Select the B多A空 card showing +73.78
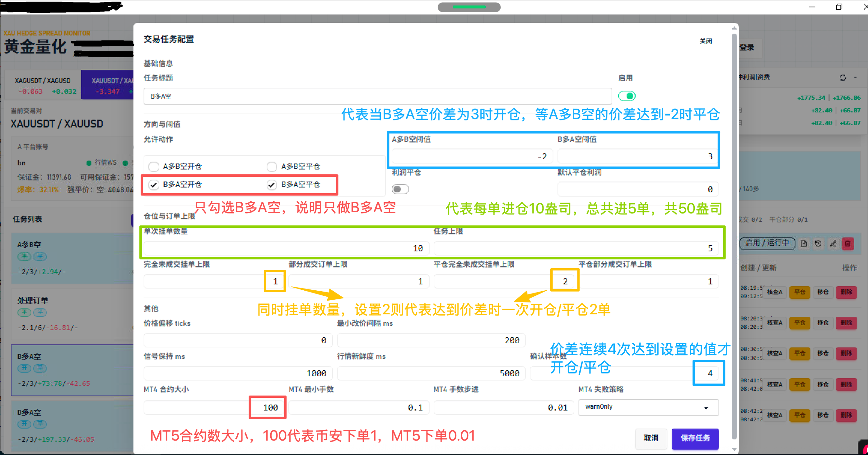The width and height of the screenshot is (868, 455). point(72,370)
